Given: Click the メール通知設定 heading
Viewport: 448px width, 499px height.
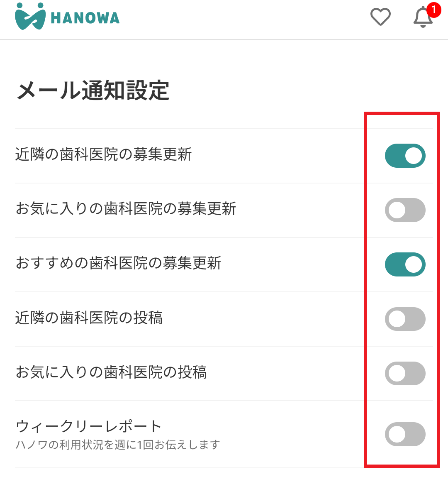Looking at the screenshot, I should [93, 91].
